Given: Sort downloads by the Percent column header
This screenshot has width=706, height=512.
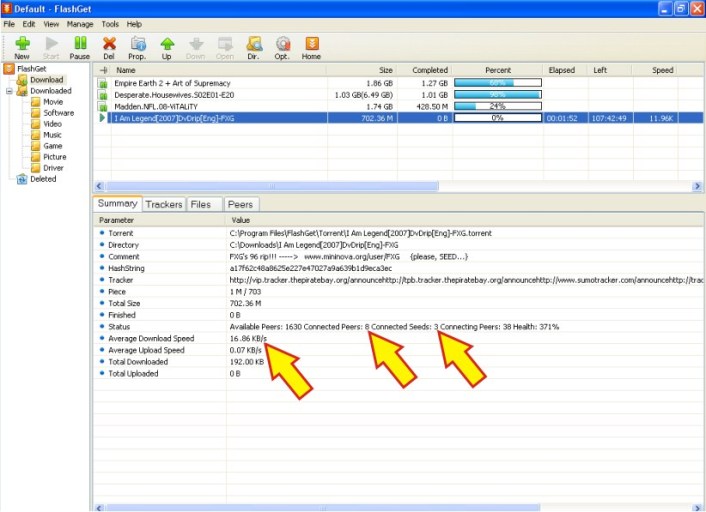Looking at the screenshot, I should (498, 70).
